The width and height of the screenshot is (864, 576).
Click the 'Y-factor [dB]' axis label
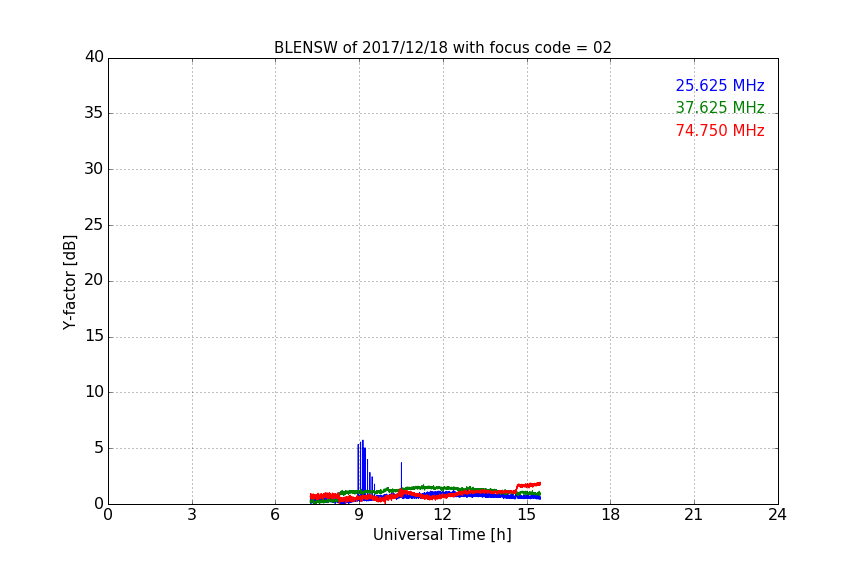[69, 282]
